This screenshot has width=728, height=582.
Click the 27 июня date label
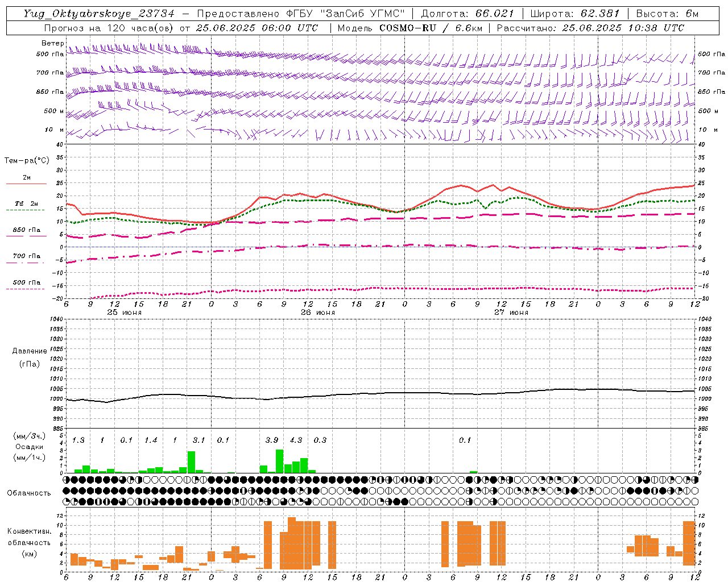[511, 313]
